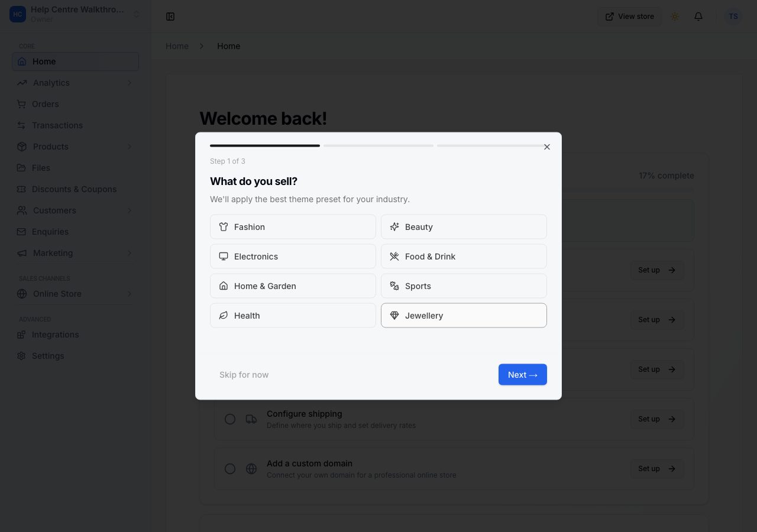Mark Add a custom domain step circle
The image size is (757, 532).
tap(230, 469)
